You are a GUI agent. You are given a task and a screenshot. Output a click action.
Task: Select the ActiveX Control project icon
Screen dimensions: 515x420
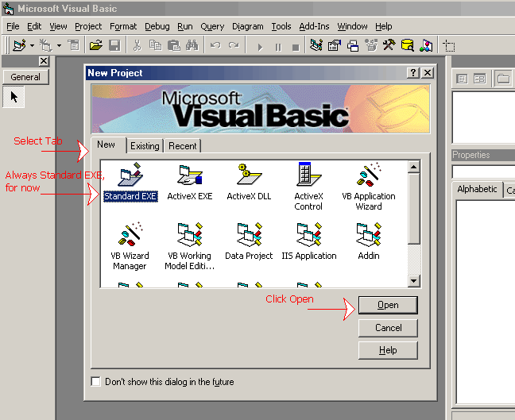coord(308,187)
